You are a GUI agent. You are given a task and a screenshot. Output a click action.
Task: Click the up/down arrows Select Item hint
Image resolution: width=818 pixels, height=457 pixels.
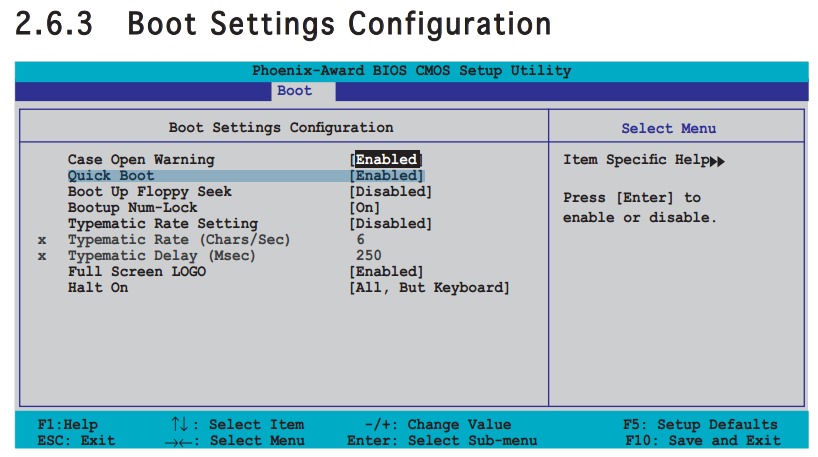[237, 425]
